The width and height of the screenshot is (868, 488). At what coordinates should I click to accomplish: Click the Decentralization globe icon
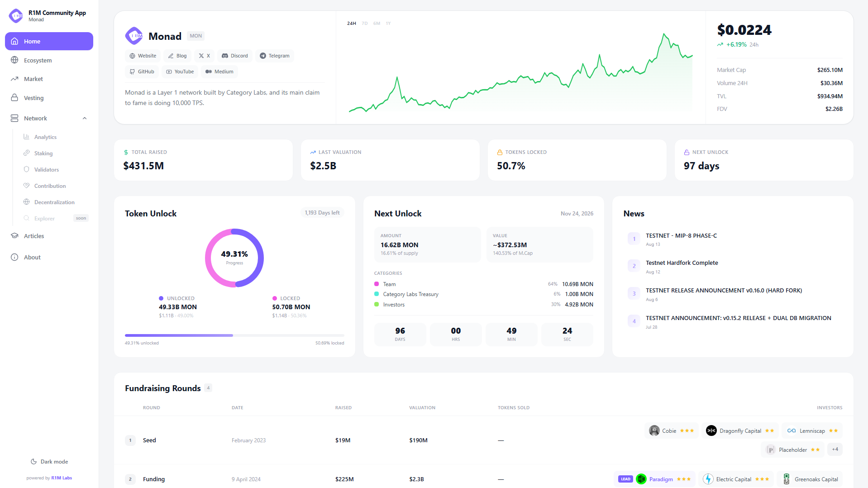(x=27, y=202)
